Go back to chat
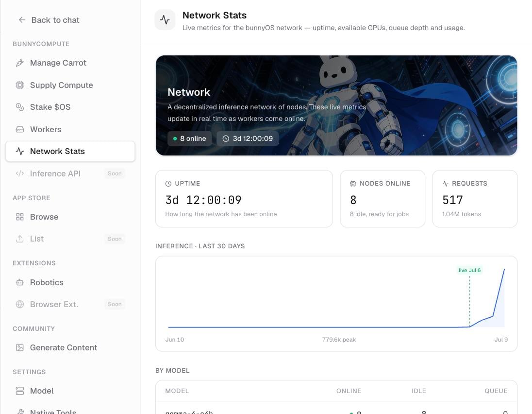The image size is (532, 414). tap(49, 20)
